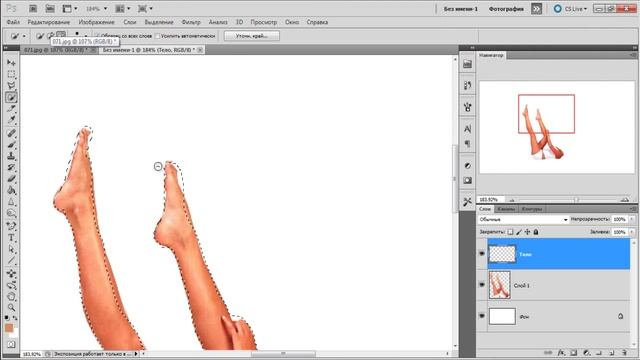The image size is (640, 360).
Task: Enable 'Усилить автоматически' checkbox
Action: pyautogui.click(x=158, y=36)
